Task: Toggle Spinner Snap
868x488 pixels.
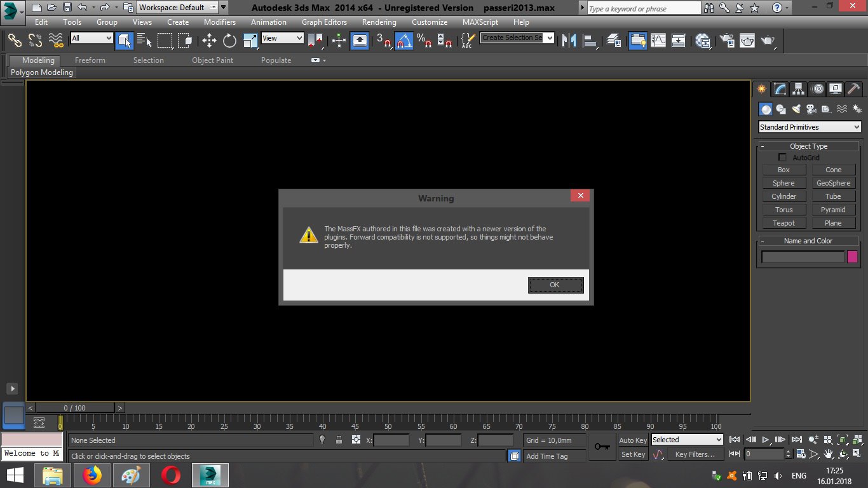Action: (445, 41)
